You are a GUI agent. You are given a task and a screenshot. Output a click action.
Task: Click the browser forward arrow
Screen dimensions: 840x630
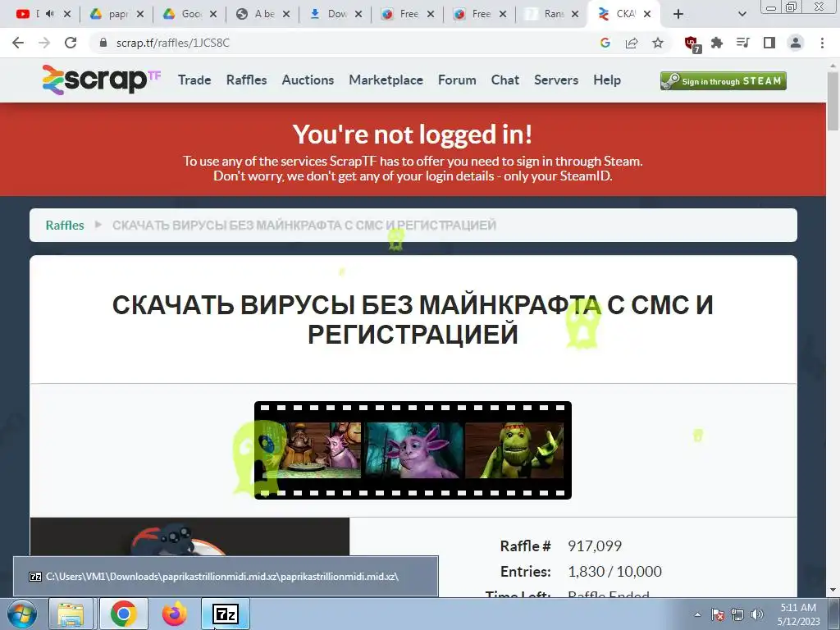click(x=44, y=43)
